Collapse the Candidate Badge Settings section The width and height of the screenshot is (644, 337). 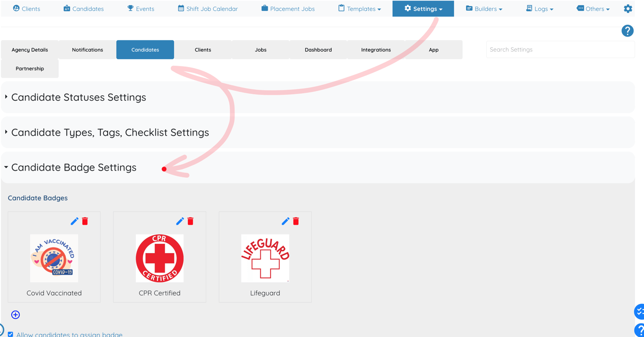(x=73, y=167)
